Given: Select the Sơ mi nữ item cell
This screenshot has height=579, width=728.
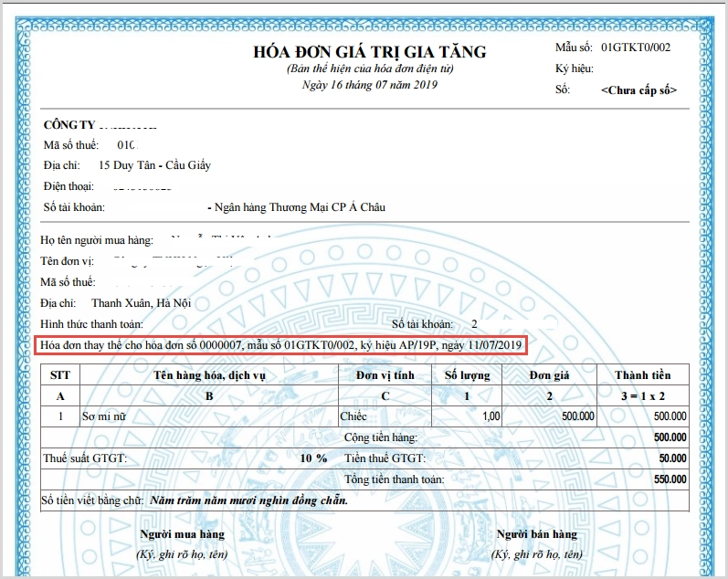Looking at the screenshot, I should (106, 416).
